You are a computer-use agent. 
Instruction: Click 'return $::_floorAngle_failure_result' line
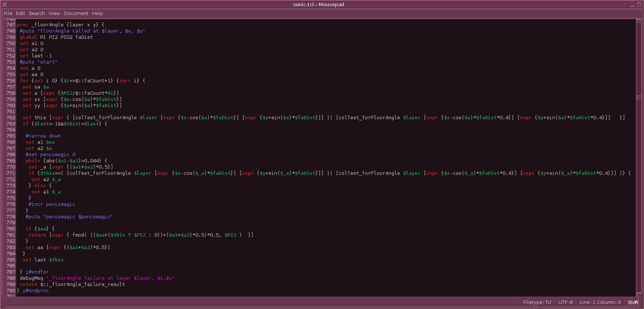[72, 284]
